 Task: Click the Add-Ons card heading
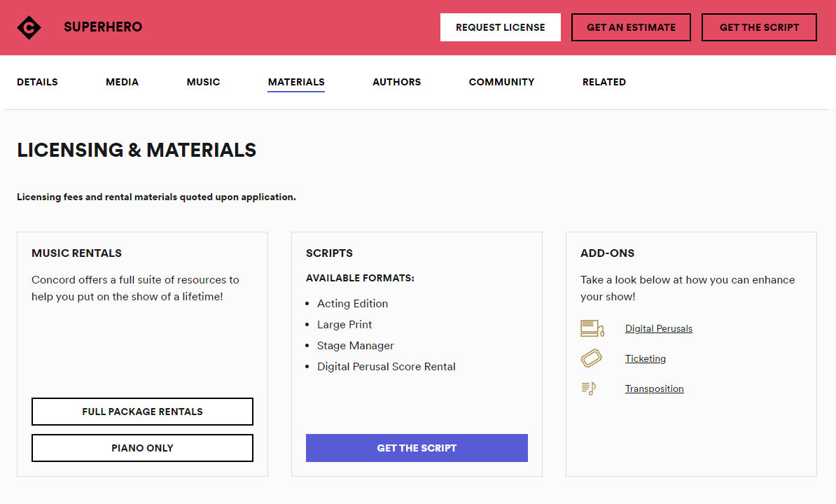pyautogui.click(x=607, y=253)
